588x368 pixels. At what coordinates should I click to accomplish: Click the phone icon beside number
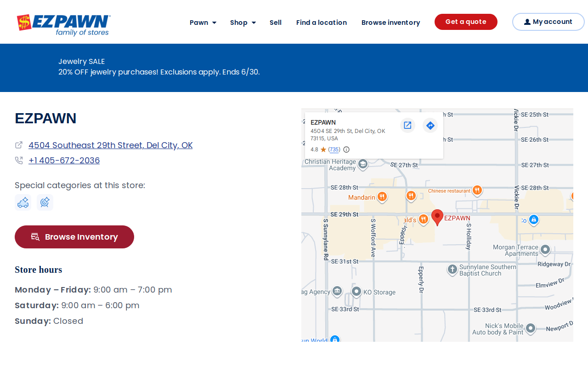19,160
